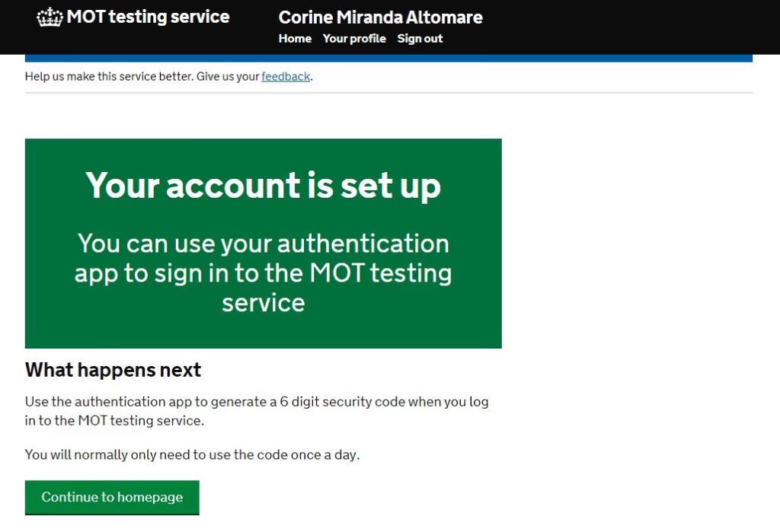Click the user name Corine Miranda Altomare

[x=380, y=17]
